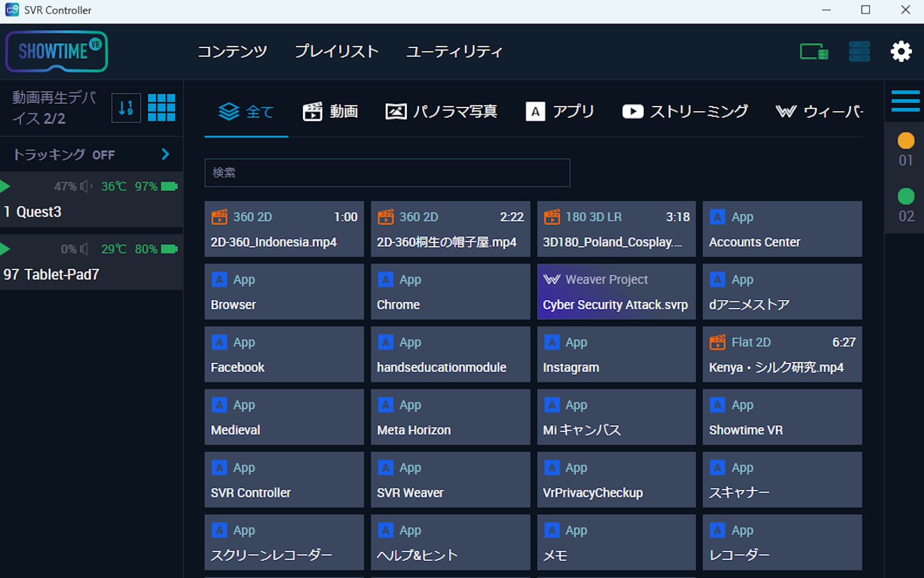Select the ウィーバー filter tab
Viewport: 924px width, 578px height.
tap(819, 112)
